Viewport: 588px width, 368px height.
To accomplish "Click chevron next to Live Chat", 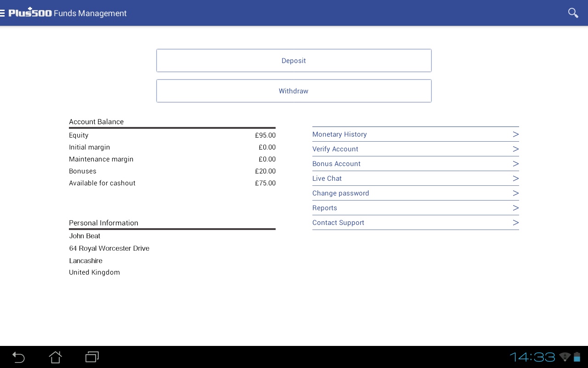I will (x=516, y=178).
